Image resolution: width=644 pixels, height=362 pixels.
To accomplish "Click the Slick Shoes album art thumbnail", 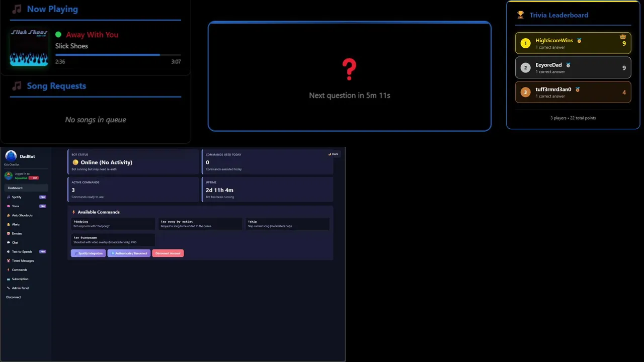I will 29,47.
